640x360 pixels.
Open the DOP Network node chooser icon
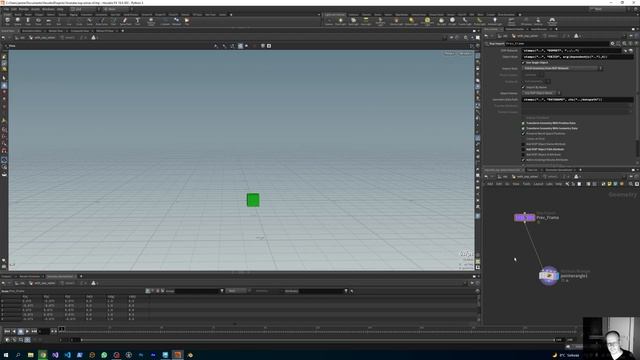(x=631, y=51)
